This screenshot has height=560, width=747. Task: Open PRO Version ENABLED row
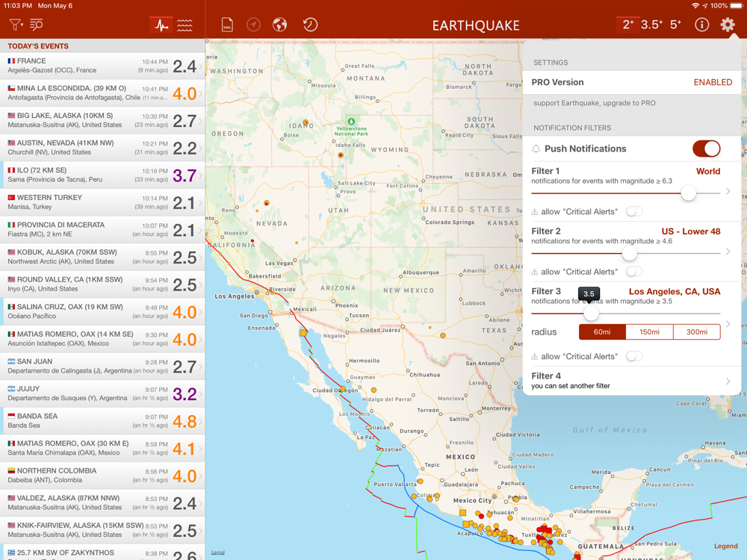click(x=632, y=82)
